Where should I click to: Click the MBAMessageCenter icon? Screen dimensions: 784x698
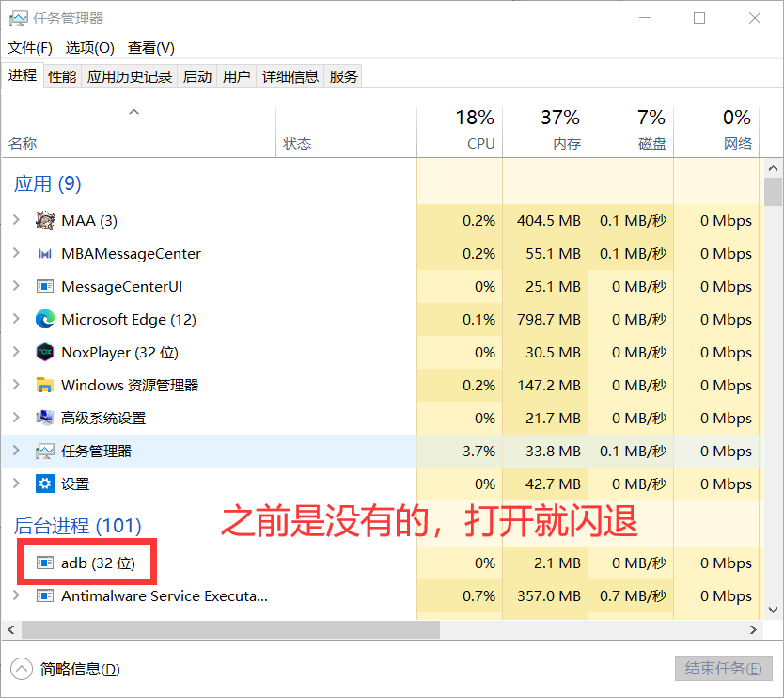tap(45, 254)
